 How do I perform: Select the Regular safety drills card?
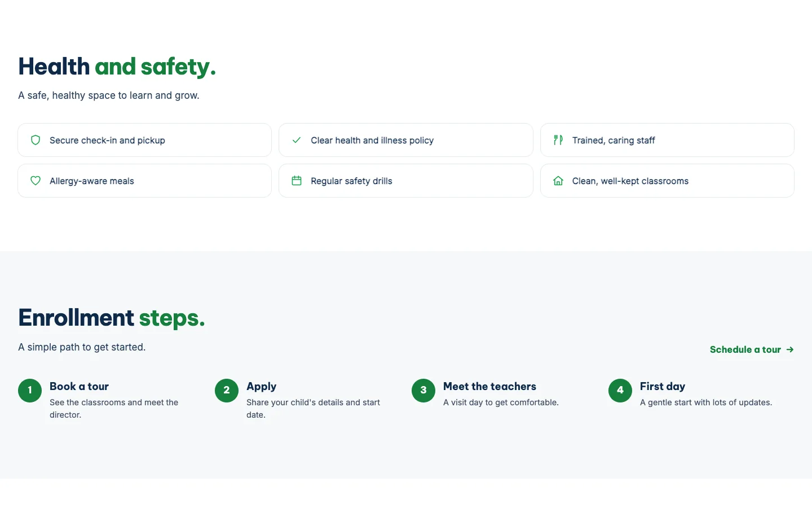[x=406, y=181]
